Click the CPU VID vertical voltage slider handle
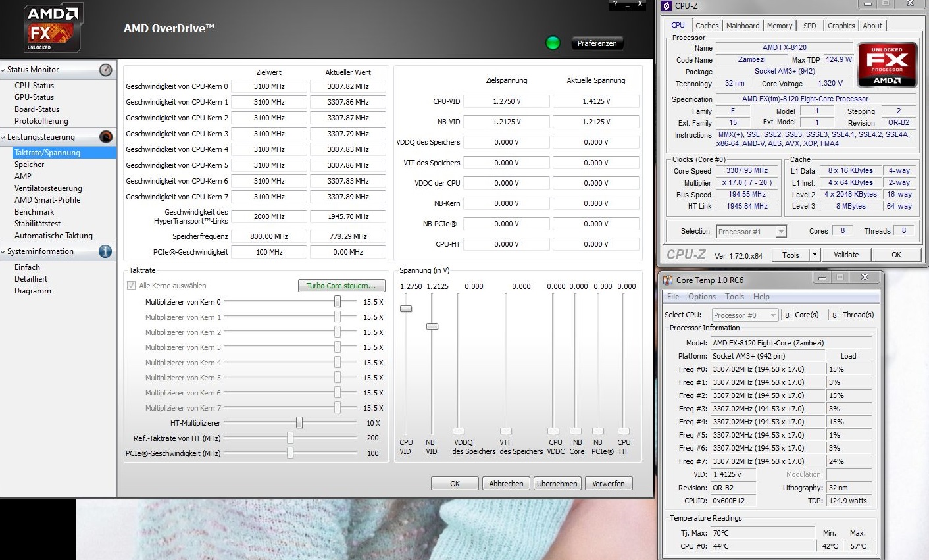929x560 pixels. (x=406, y=309)
